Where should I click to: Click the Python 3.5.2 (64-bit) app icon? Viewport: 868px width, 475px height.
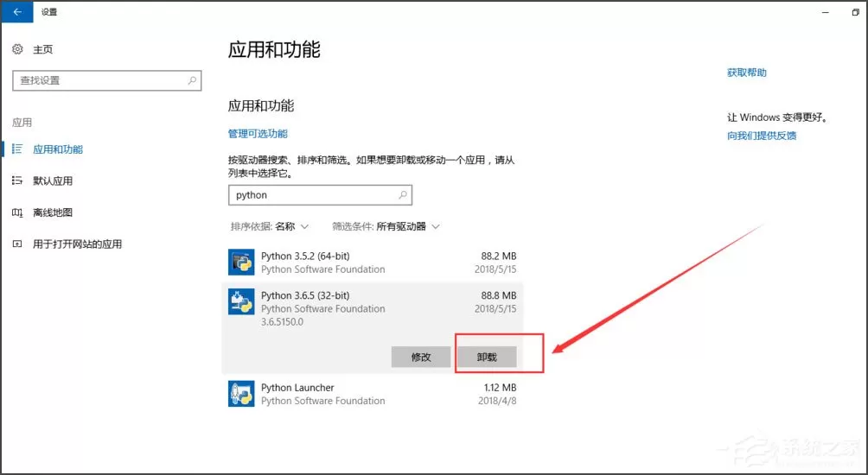241,262
